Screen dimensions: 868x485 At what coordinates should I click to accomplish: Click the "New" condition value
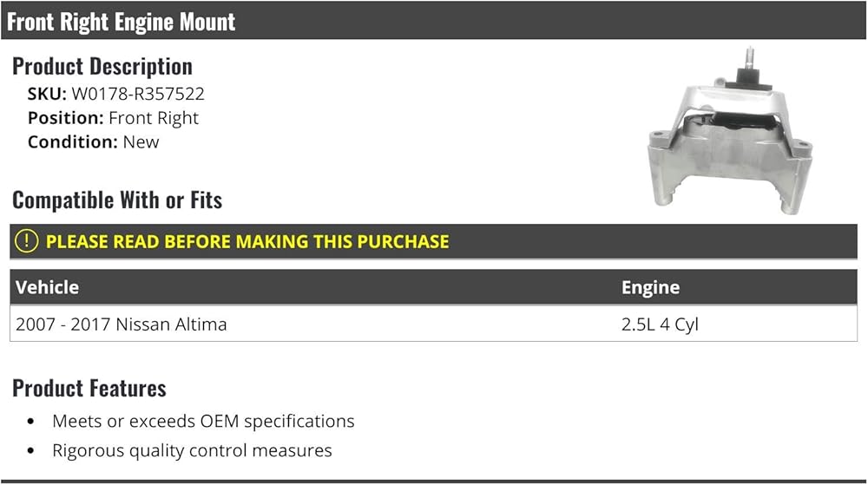(x=141, y=141)
